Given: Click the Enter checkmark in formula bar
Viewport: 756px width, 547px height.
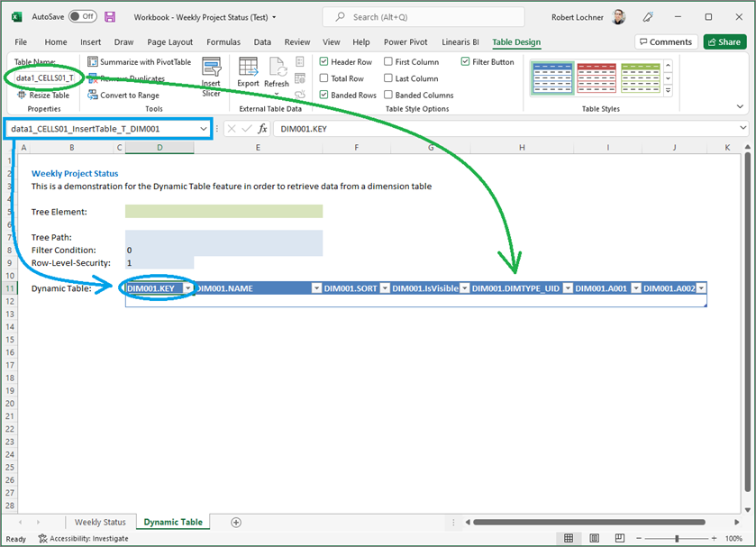Looking at the screenshot, I should coord(247,129).
